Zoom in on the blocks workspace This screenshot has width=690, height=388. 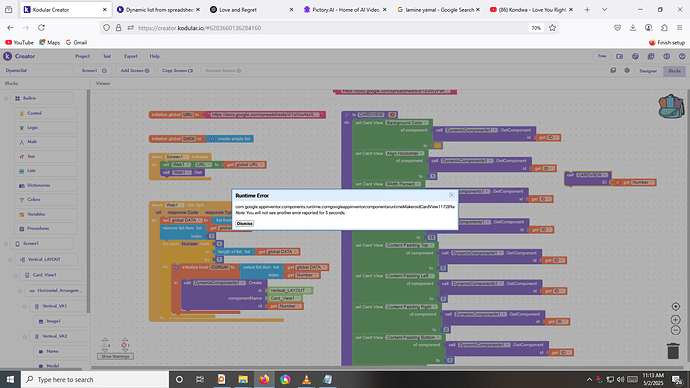coord(675,319)
